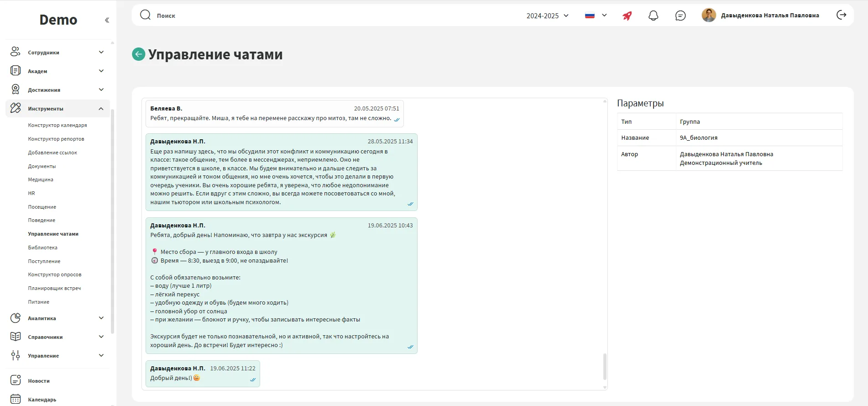Click user avatar photo
Screen dimensions: 868x406
tap(708, 15)
